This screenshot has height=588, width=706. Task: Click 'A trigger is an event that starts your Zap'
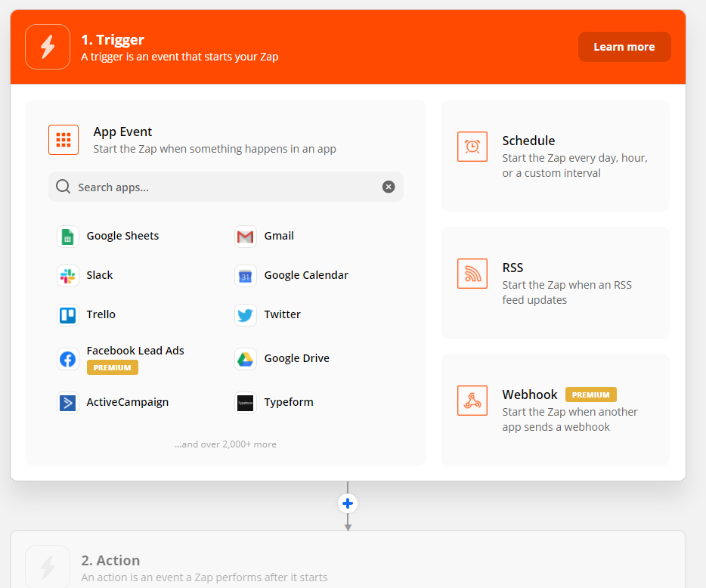coord(180,57)
